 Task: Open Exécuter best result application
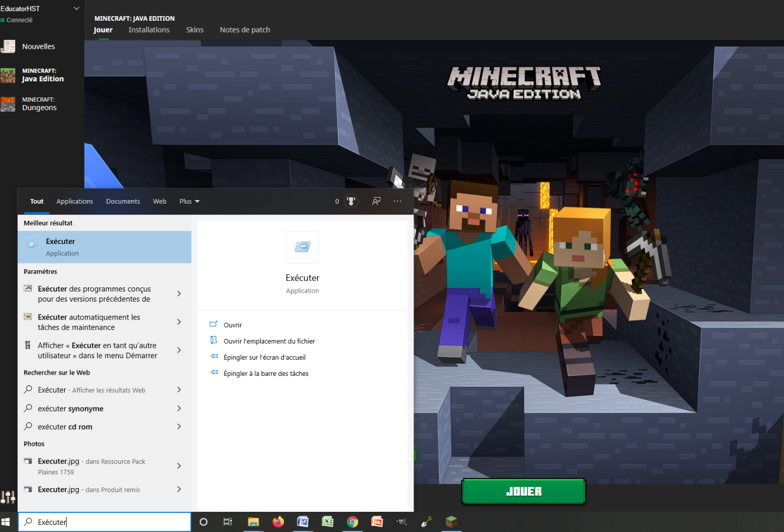[x=105, y=247]
